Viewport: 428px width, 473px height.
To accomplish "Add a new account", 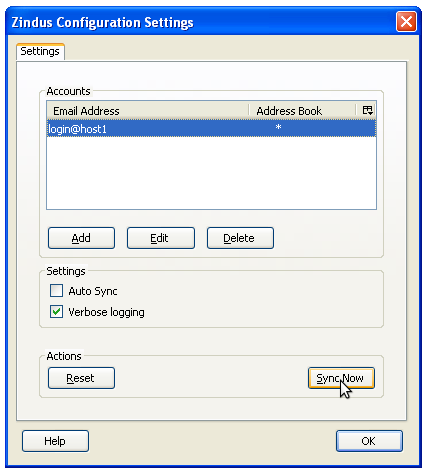I will 81,238.
